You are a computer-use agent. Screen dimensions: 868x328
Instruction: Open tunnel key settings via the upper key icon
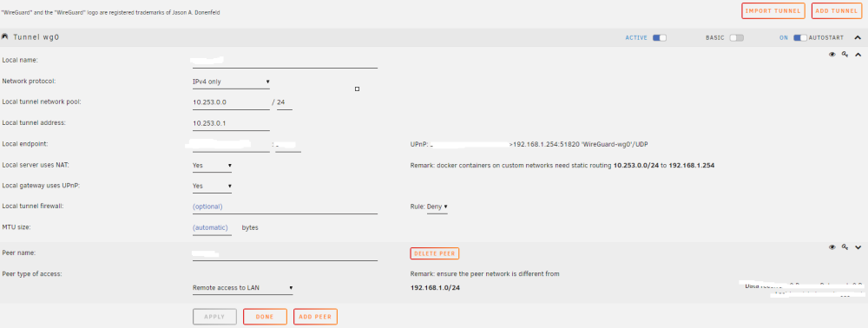(845, 55)
